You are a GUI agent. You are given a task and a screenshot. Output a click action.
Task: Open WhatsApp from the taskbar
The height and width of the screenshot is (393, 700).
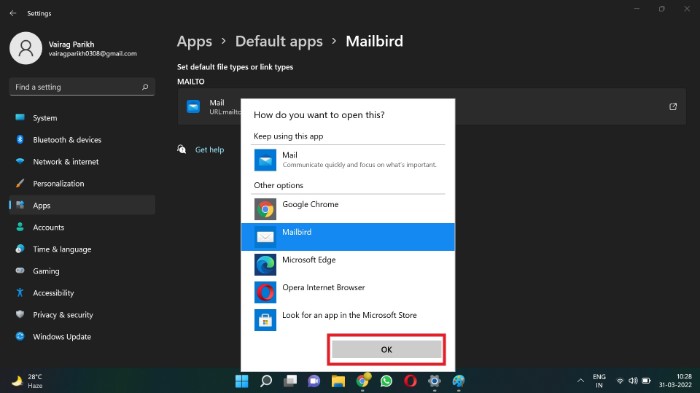pos(387,381)
